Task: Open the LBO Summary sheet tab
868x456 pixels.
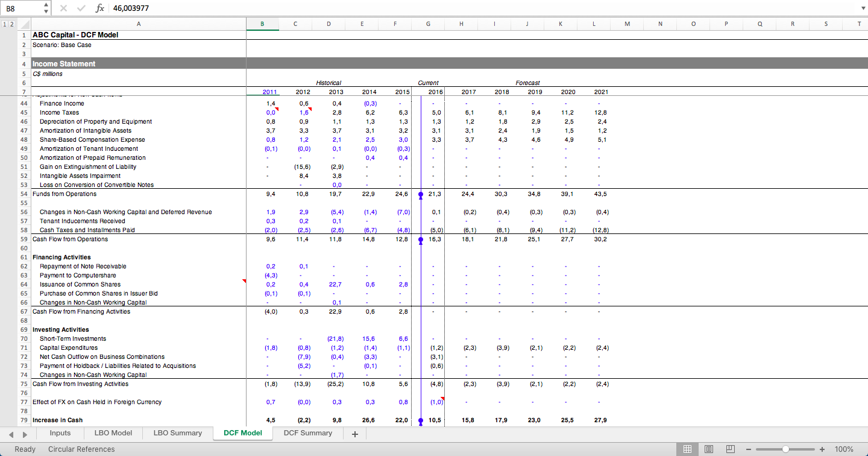Action: tap(178, 433)
